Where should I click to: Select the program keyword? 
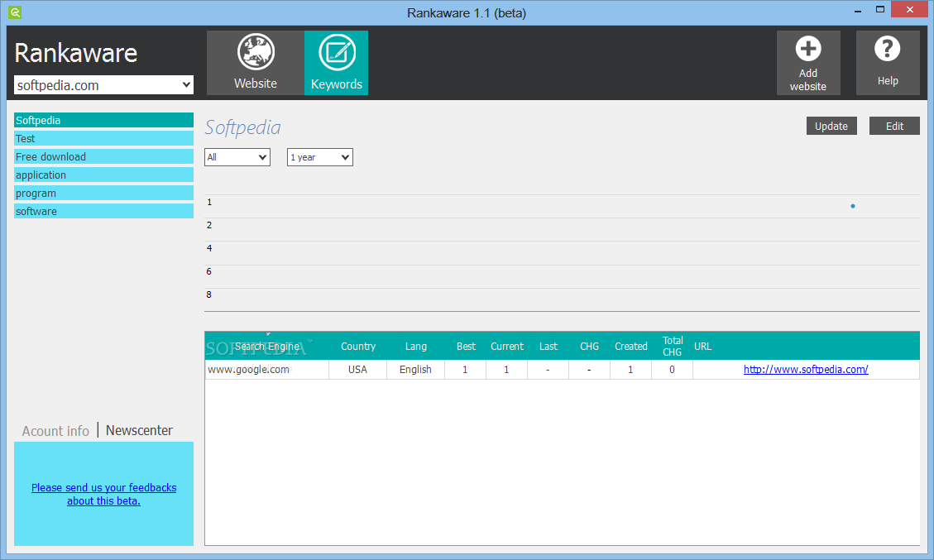[103, 193]
